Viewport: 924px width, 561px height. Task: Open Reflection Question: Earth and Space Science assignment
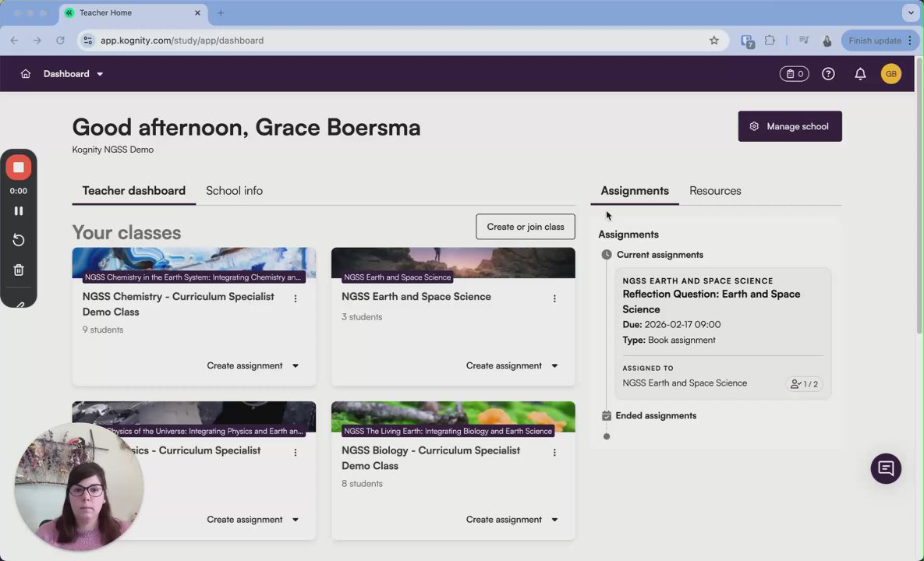[711, 302]
